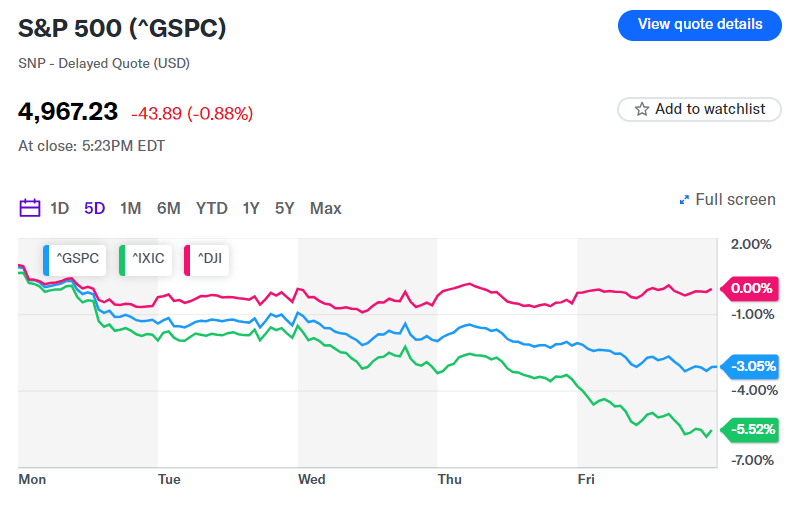Viewport: 793px width, 510px height.
Task: Click the star icon in Add to watchlist
Action: (642, 109)
